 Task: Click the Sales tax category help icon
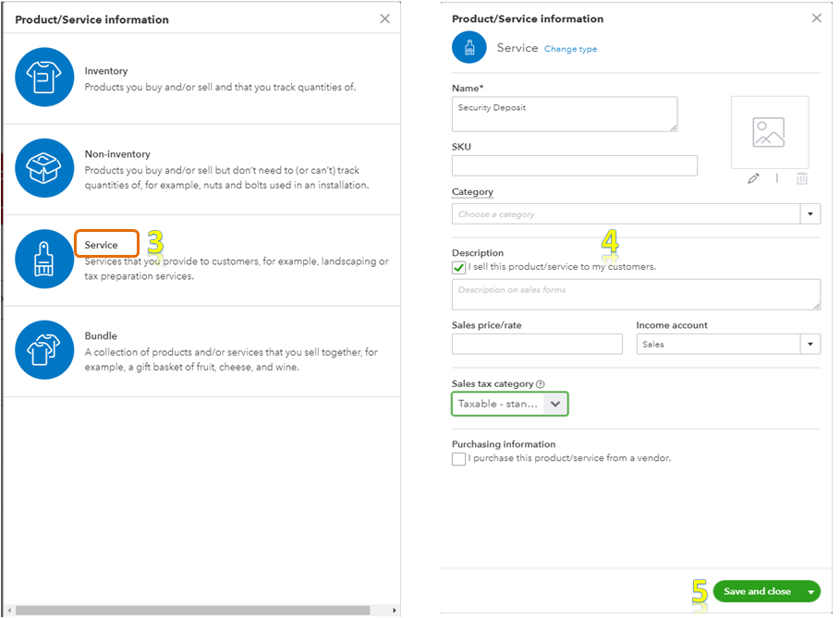point(541,384)
